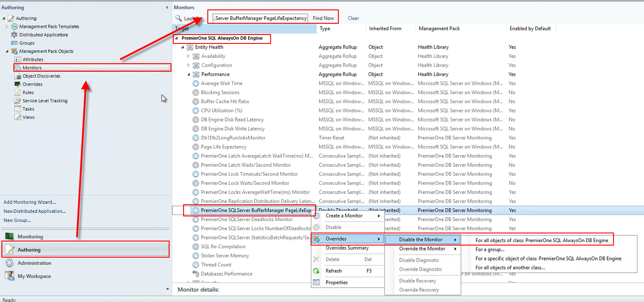Click the Refresh icon in the context menu

pos(316,271)
